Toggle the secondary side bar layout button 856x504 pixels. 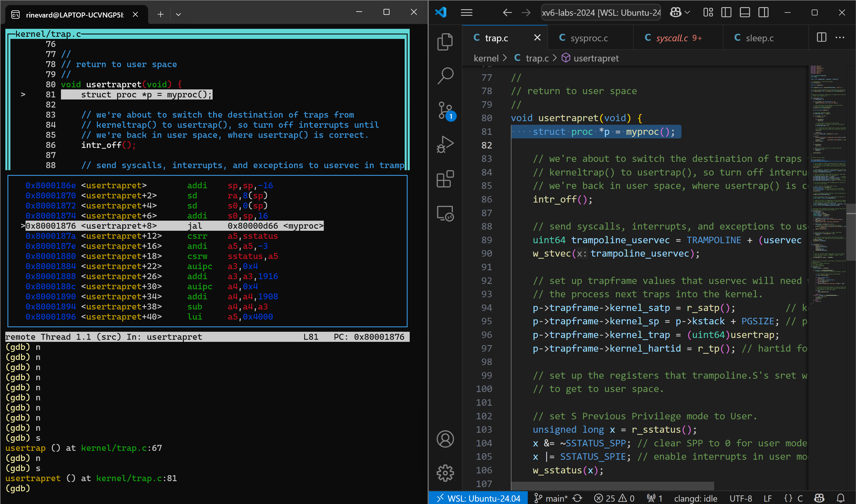[763, 12]
